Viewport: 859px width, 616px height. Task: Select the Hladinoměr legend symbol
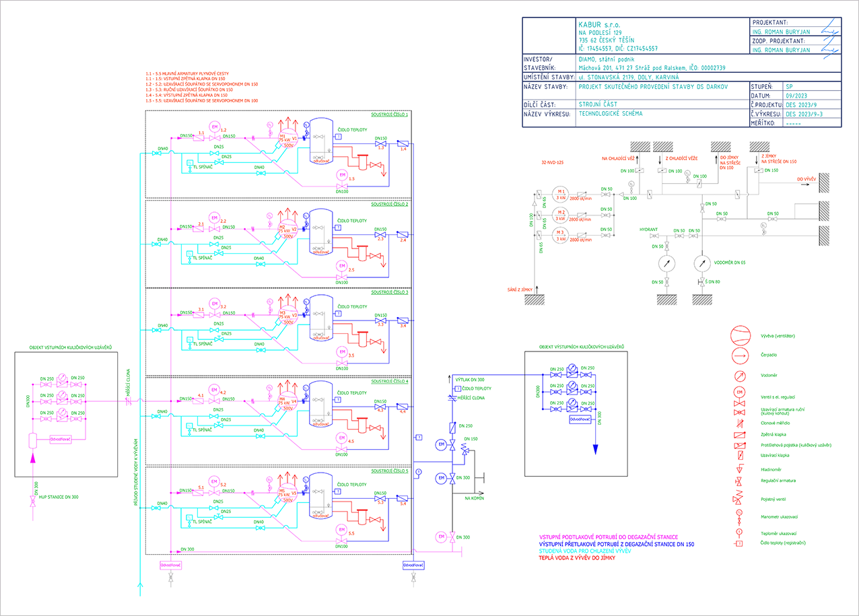click(739, 469)
